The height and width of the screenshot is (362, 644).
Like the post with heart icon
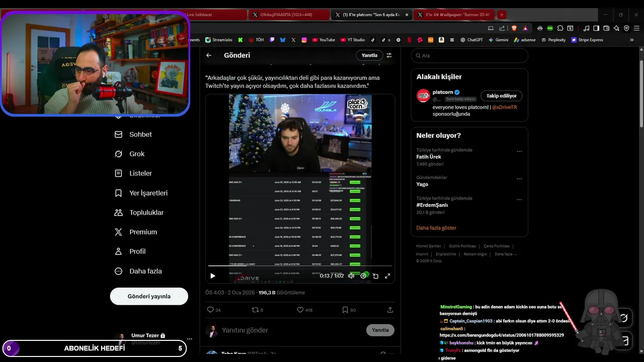(304, 310)
